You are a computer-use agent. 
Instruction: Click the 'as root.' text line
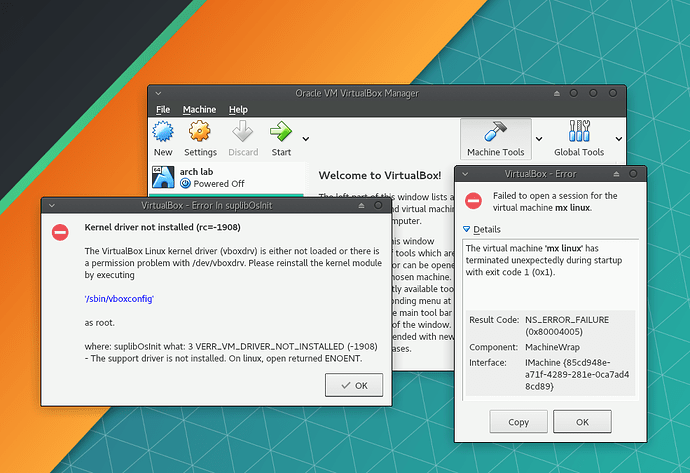99,323
